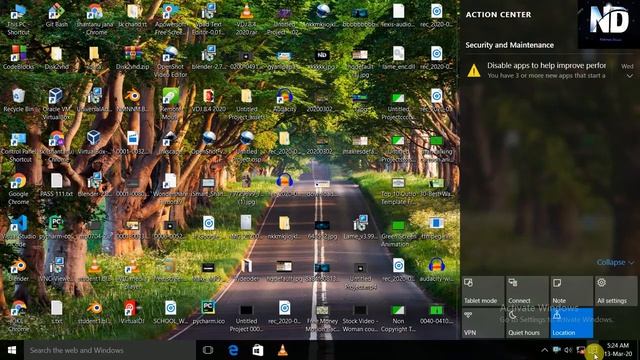Launch Oracle VM VirtualBox shortcut
The height and width of the screenshot is (360, 640).
[x=56, y=104]
